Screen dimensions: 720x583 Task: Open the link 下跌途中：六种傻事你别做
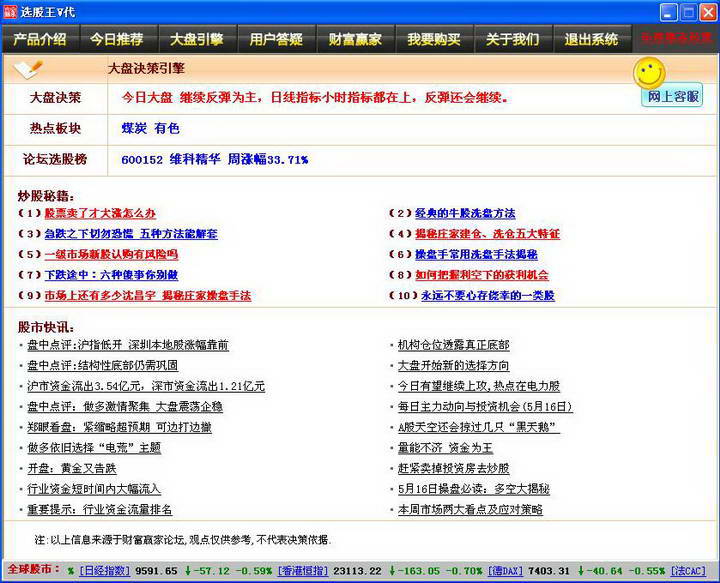click(111, 275)
